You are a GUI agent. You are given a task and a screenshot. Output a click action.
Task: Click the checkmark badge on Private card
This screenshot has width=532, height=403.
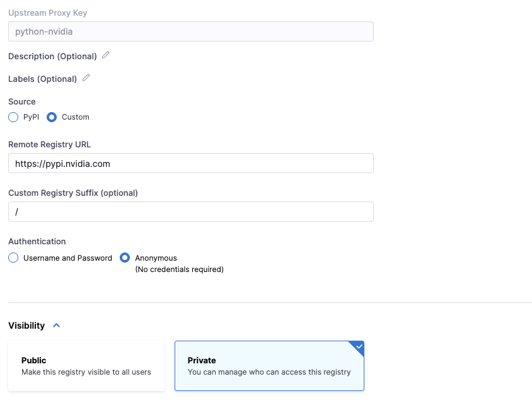coord(358,346)
